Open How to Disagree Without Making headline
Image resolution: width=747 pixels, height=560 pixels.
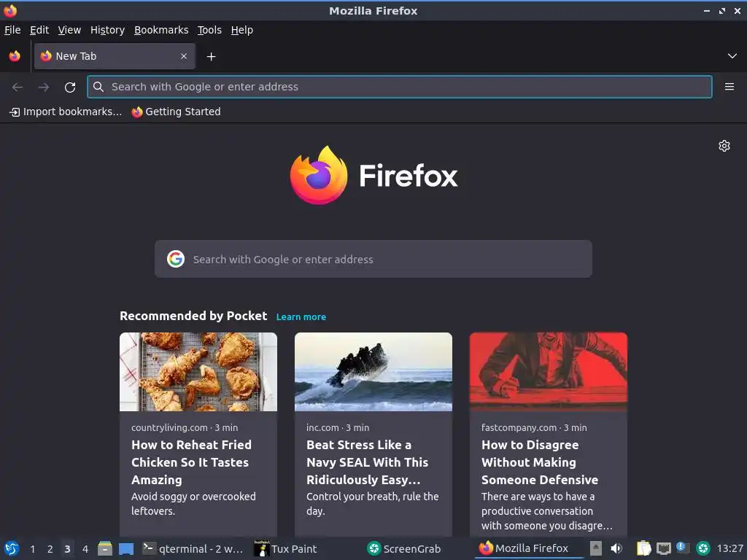point(540,462)
